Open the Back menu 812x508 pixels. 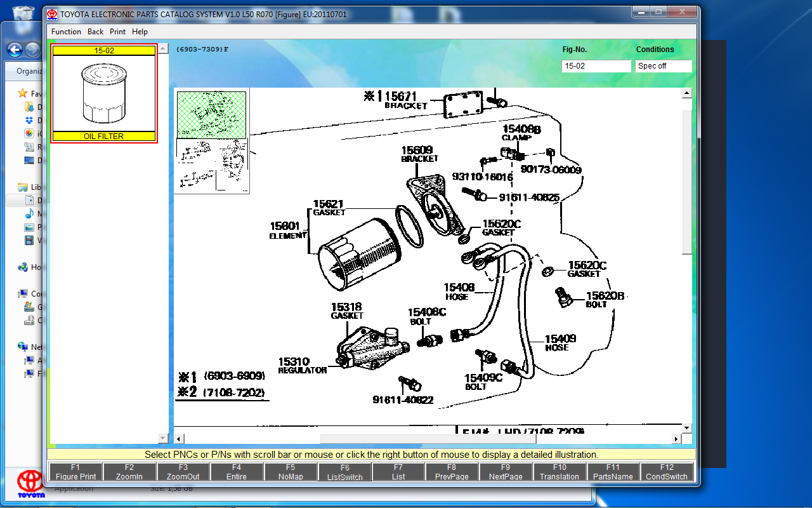coord(96,32)
